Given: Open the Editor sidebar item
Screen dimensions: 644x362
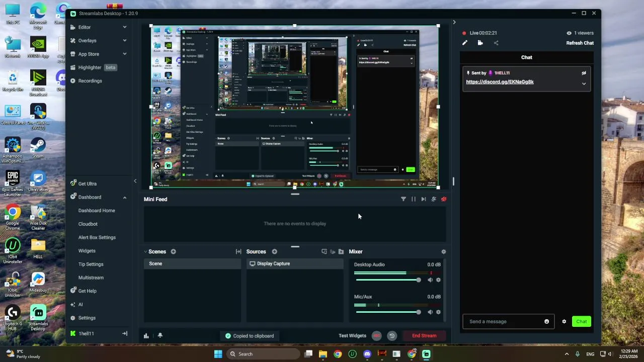Looking at the screenshot, I should [84, 27].
